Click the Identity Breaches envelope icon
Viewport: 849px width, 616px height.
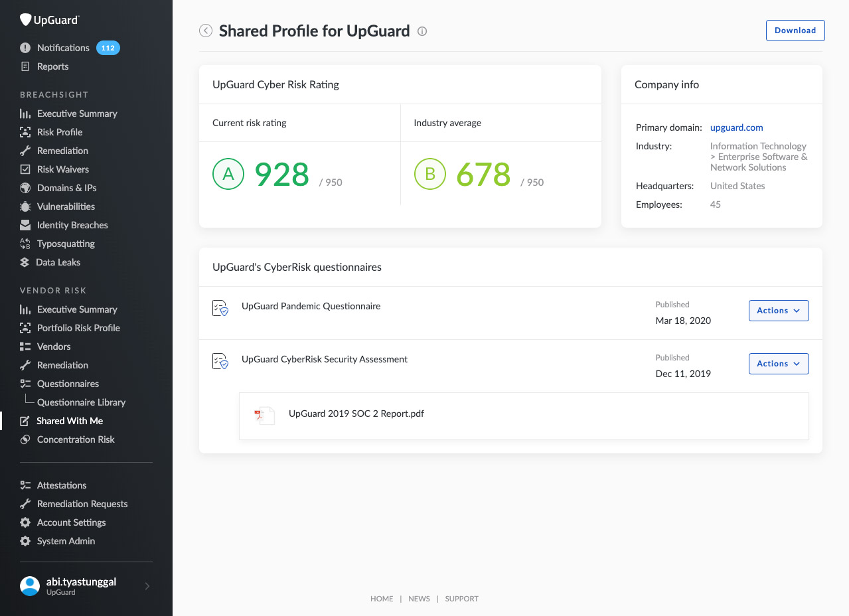coord(25,225)
